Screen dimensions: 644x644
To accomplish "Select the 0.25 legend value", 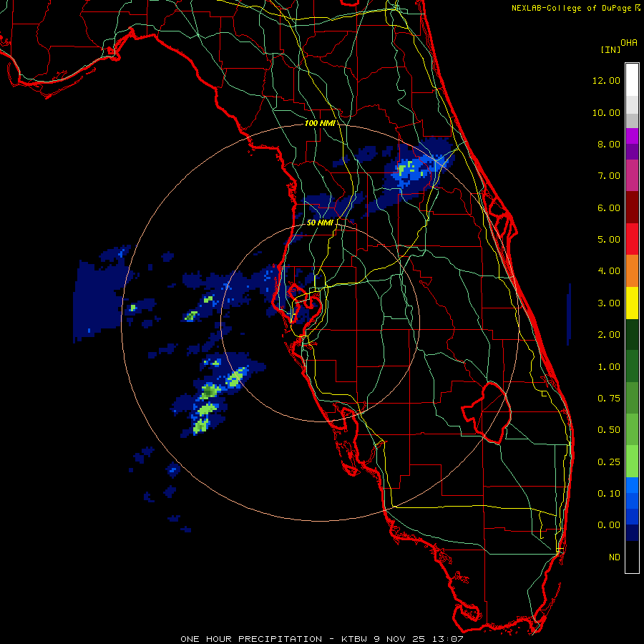I will point(609,462).
